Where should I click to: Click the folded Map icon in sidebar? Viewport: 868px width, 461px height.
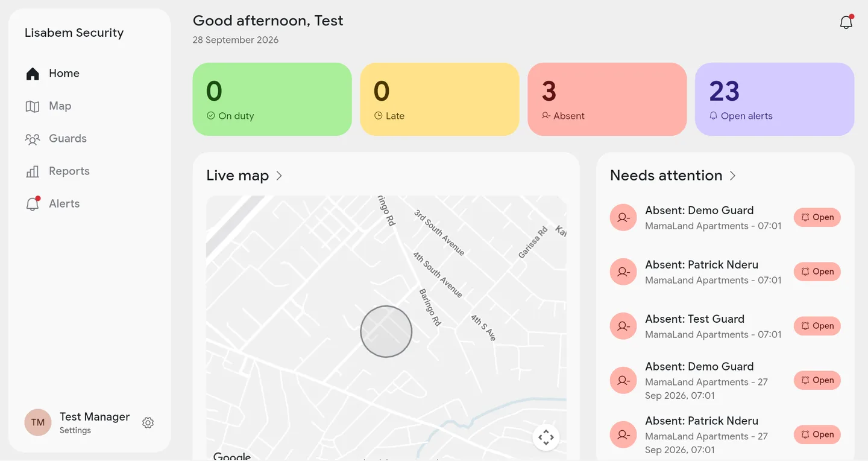(x=33, y=106)
